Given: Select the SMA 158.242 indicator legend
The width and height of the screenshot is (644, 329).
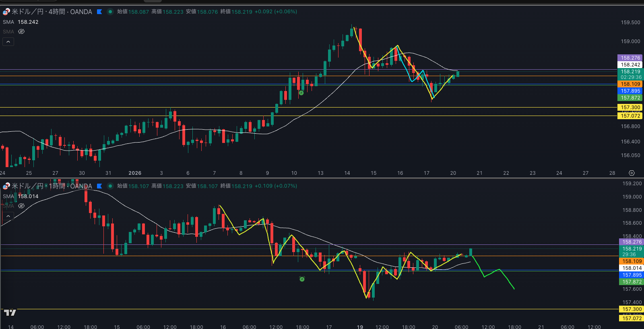Looking at the screenshot, I should pyautogui.click(x=21, y=22).
